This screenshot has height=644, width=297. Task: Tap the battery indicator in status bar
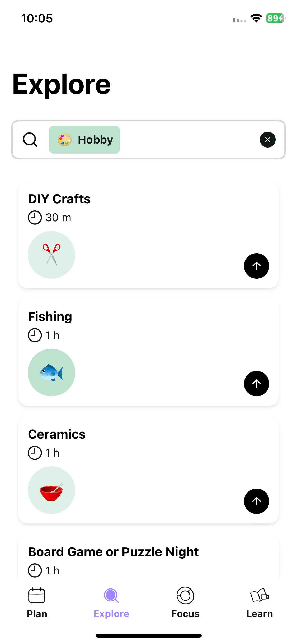point(276,18)
